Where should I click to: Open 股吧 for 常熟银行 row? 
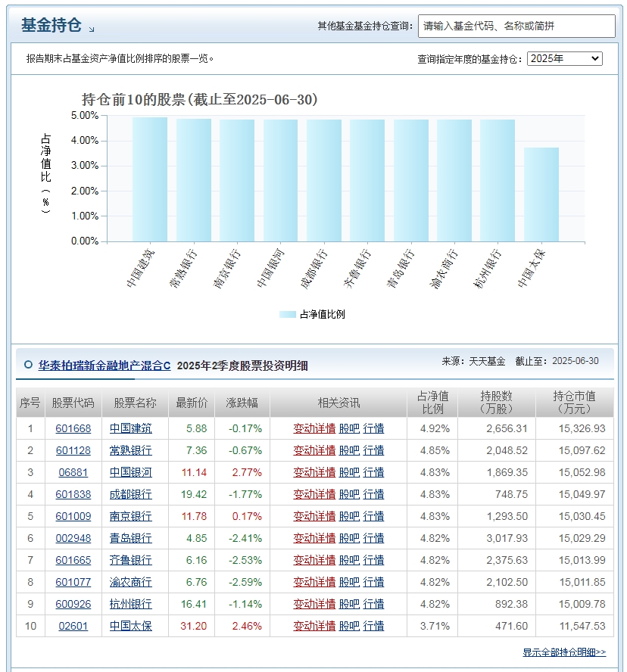[349, 450]
